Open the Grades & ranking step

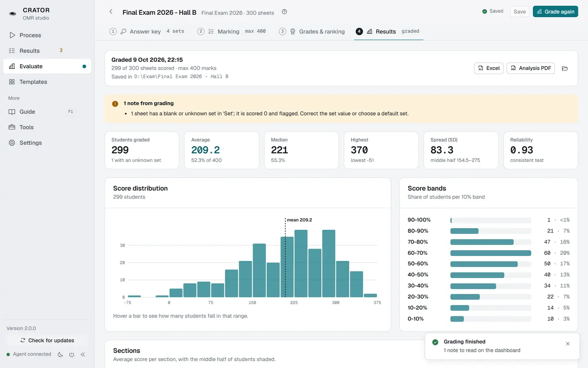(x=312, y=31)
